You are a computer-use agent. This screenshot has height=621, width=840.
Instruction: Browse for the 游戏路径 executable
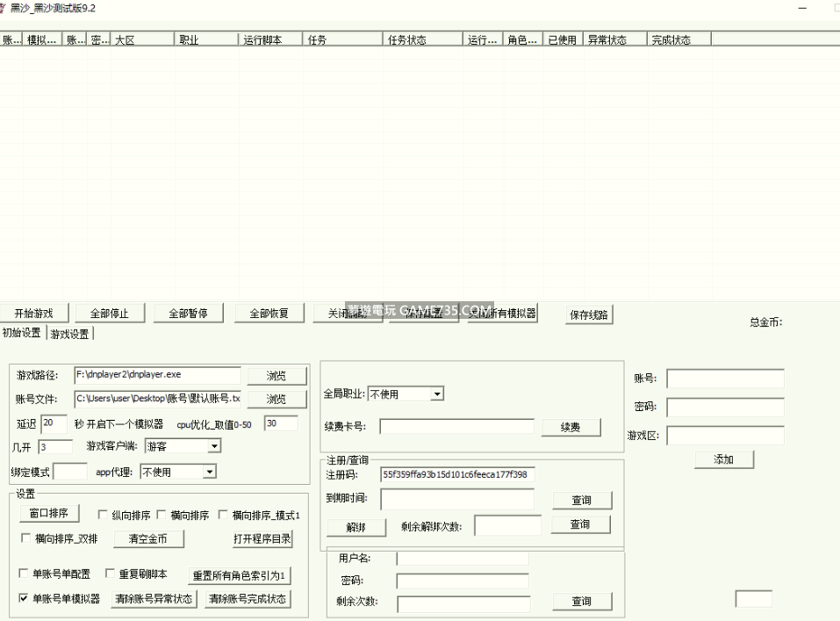click(x=277, y=375)
